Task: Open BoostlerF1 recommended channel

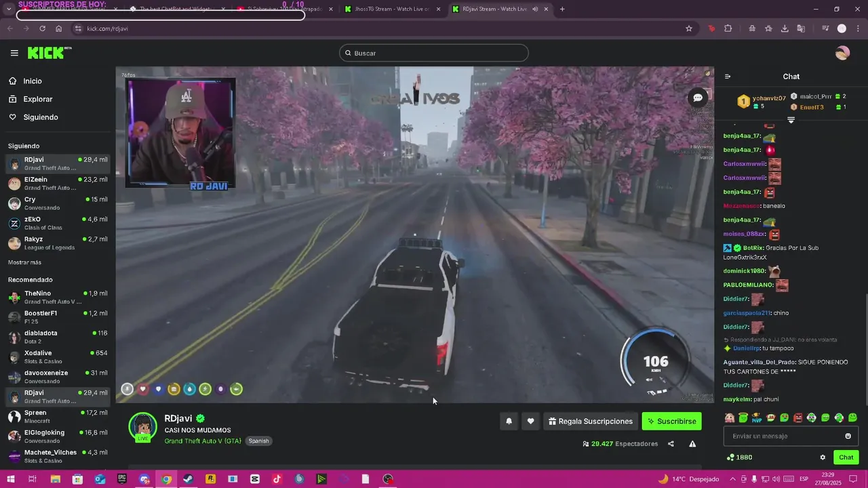Action: (58, 317)
